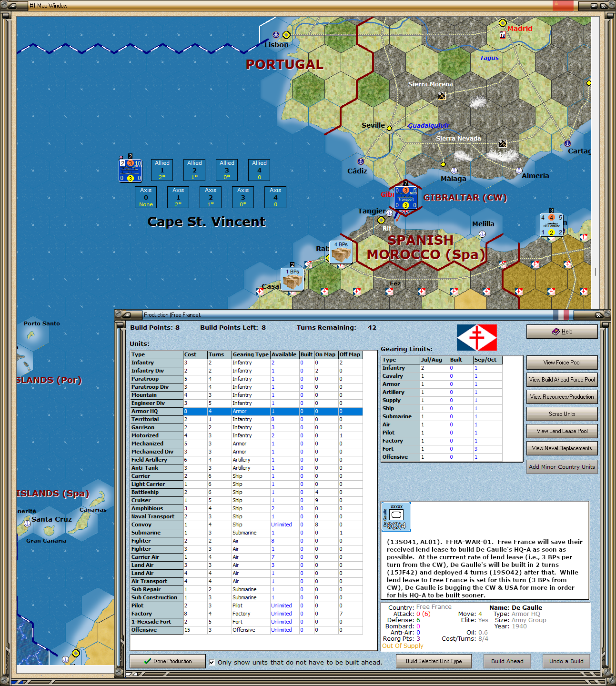Select the Light Carrier unit row
This screenshot has width=616, height=686.
246,484
